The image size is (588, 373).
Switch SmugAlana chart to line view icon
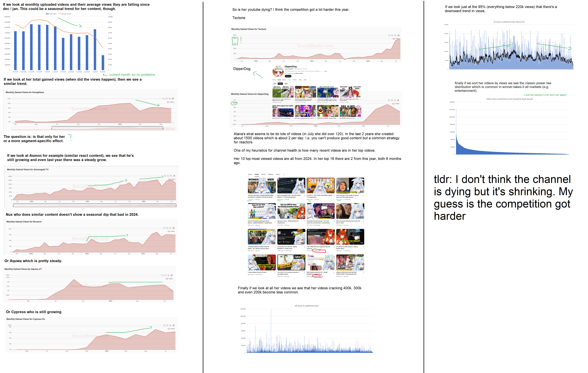(170, 98)
